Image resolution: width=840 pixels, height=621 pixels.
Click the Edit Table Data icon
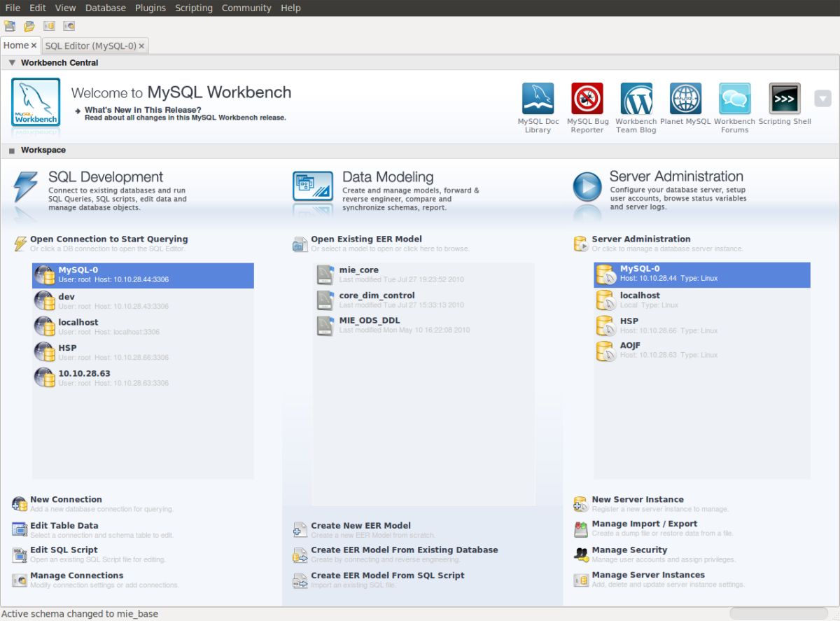[x=20, y=529]
